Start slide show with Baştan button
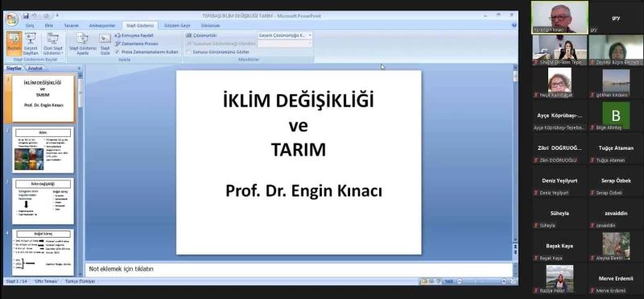Image resolution: width=644 pixels, height=299 pixels. (14, 44)
